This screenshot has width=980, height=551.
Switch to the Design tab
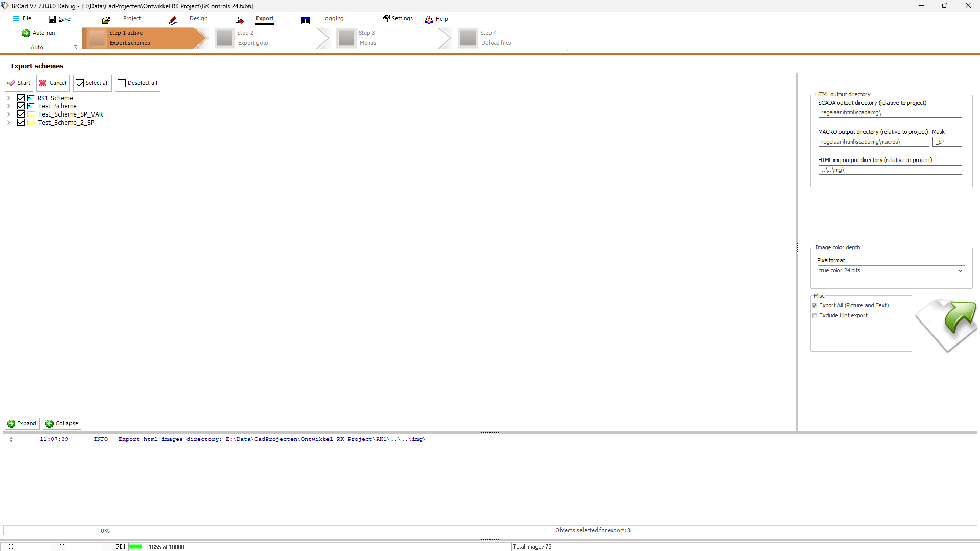pyautogui.click(x=198, y=19)
